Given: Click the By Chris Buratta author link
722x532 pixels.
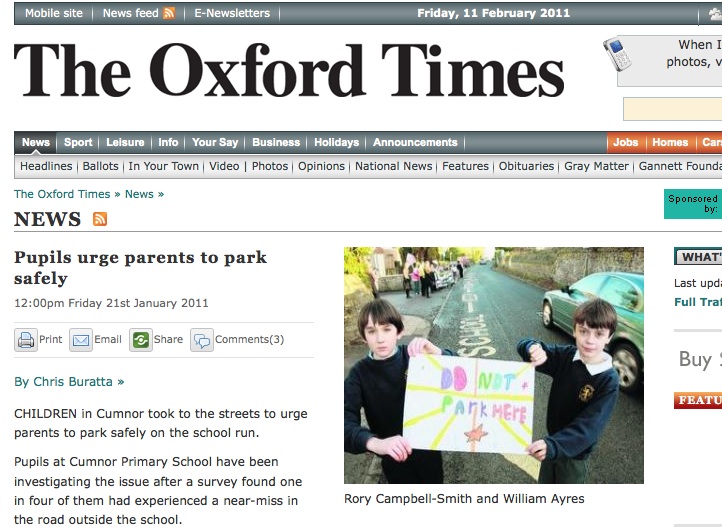Looking at the screenshot, I should (69, 382).
